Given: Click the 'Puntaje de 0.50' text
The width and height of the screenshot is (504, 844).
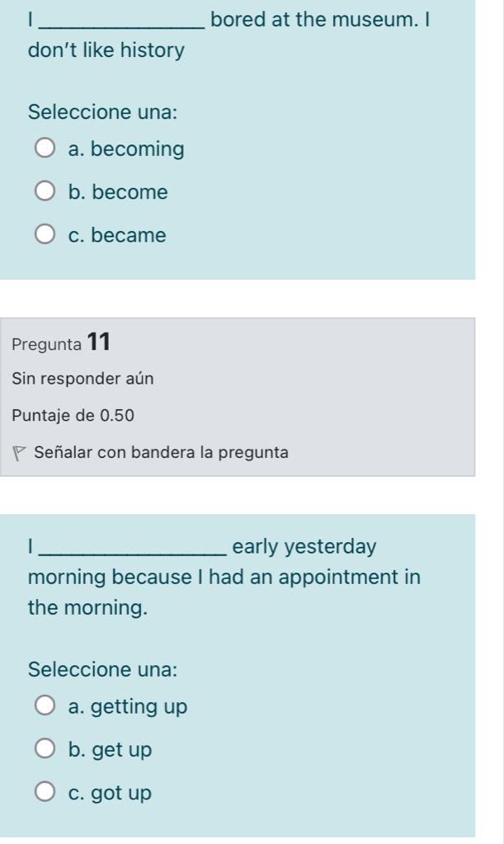Looking at the screenshot, I should click(73, 416).
